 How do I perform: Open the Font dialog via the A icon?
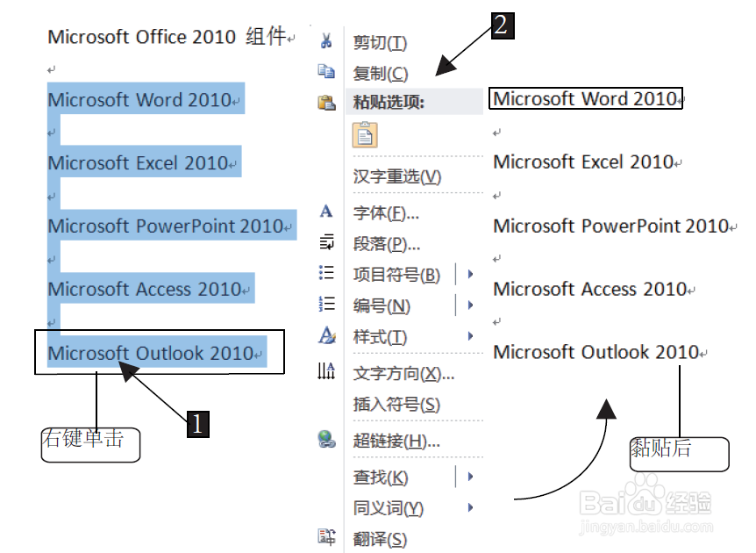tap(325, 211)
